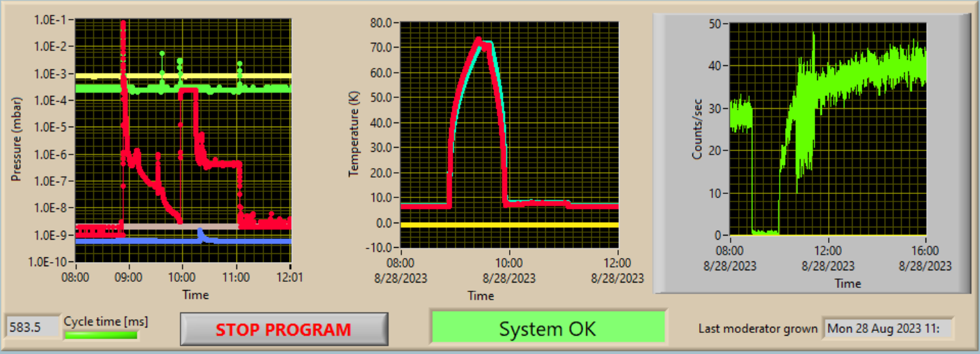Click the 1.0E-10 pressure scale minimum
This screenshot has width=980, height=354.
click(50, 261)
